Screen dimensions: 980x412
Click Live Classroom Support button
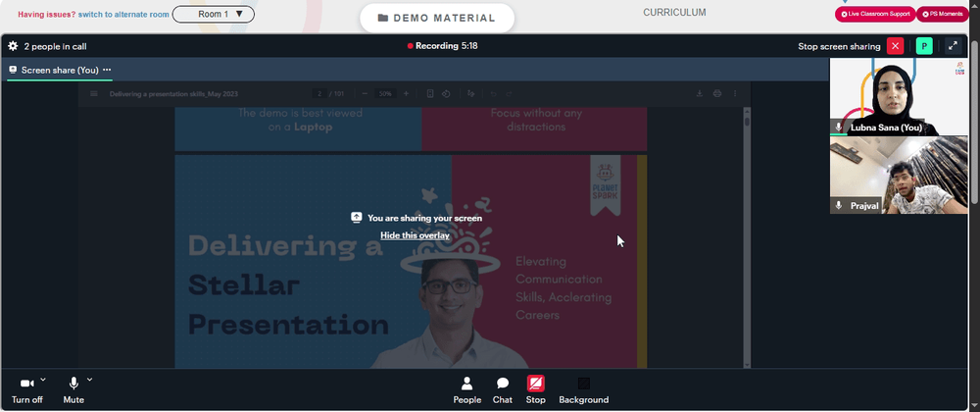click(875, 14)
